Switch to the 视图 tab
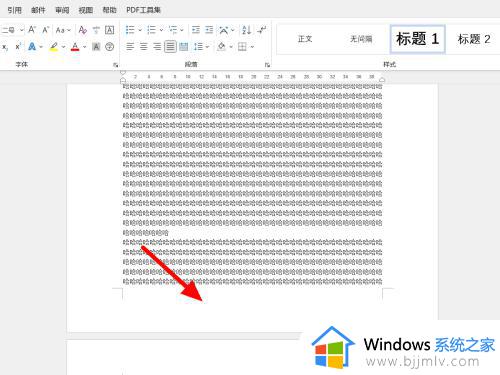Image resolution: width=500 pixels, height=375 pixels. pos(86,10)
